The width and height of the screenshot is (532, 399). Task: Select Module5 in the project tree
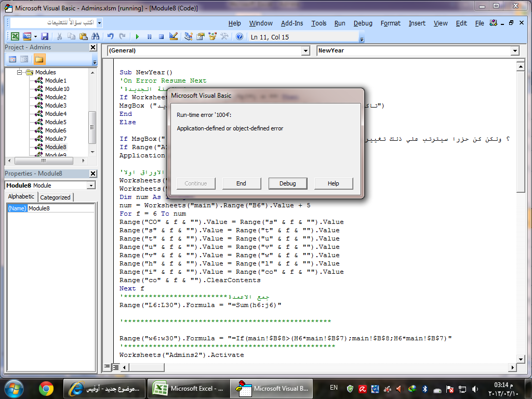tap(56, 122)
